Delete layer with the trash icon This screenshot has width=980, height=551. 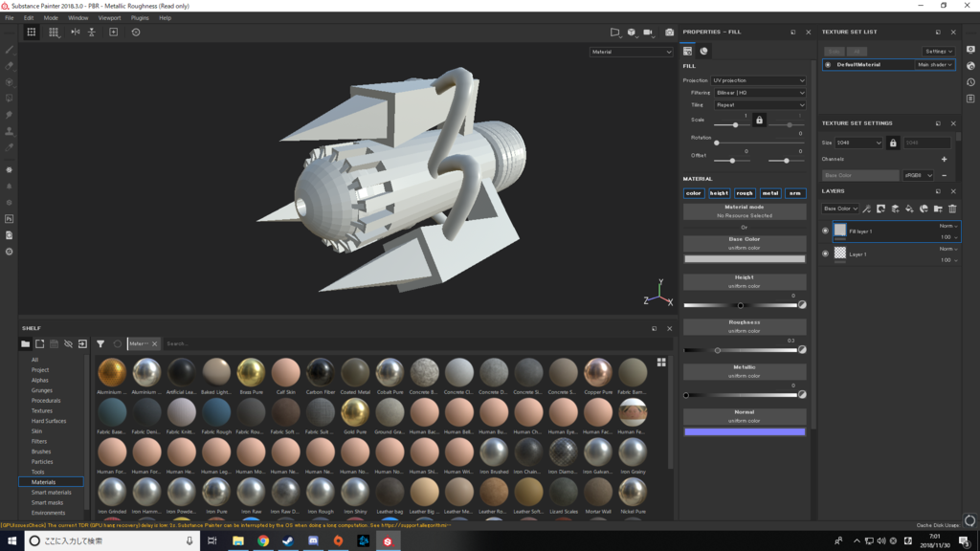pos(952,209)
